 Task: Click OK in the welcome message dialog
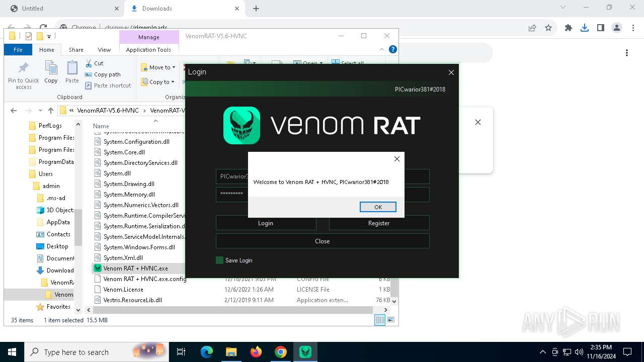tap(378, 207)
